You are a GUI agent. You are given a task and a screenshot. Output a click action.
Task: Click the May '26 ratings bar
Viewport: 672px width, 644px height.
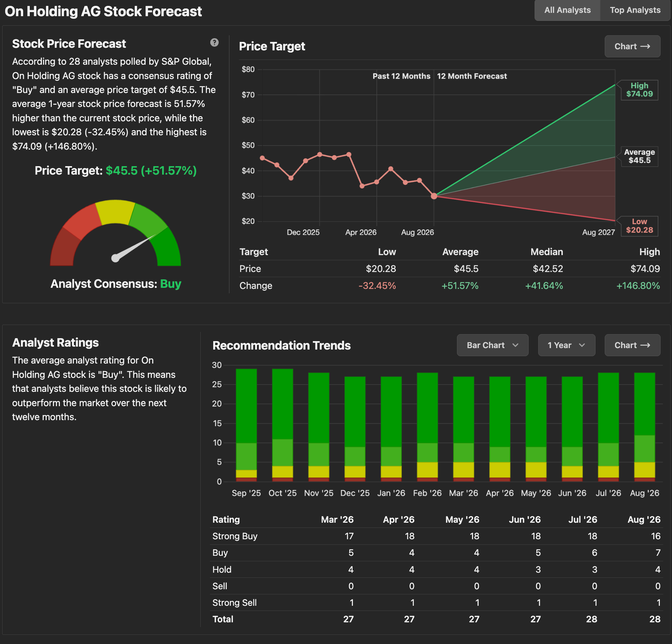(x=536, y=429)
